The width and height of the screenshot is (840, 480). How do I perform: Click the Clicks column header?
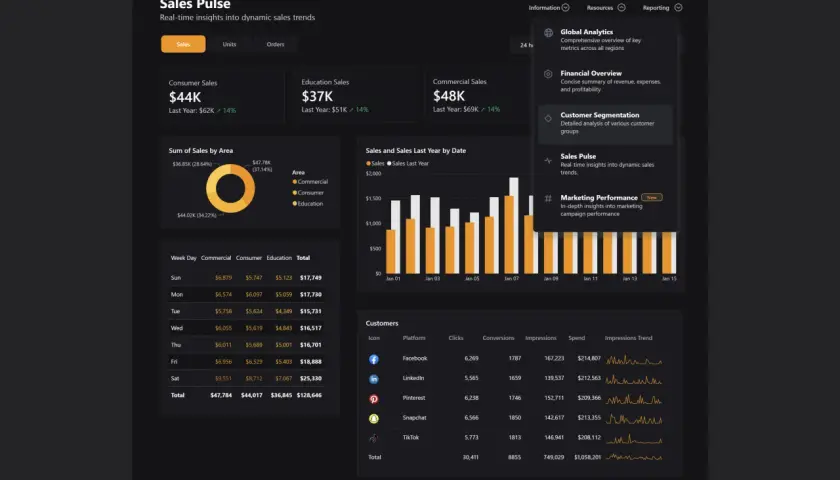(x=456, y=338)
